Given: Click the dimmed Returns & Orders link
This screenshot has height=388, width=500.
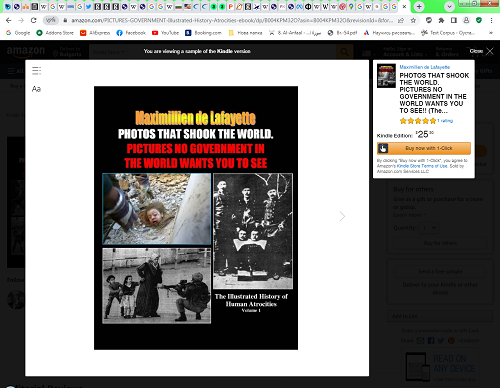Looking at the screenshot, I should [x=447, y=52].
